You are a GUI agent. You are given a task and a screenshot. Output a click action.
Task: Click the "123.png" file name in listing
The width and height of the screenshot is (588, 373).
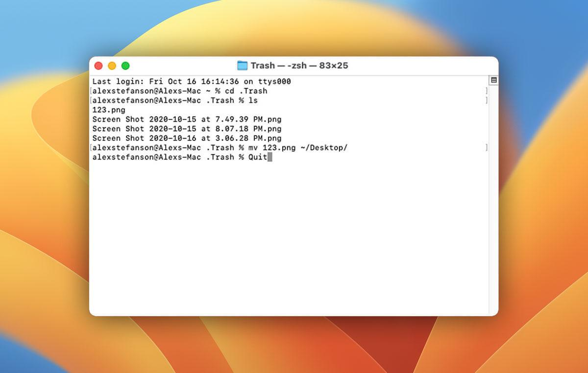coord(109,110)
